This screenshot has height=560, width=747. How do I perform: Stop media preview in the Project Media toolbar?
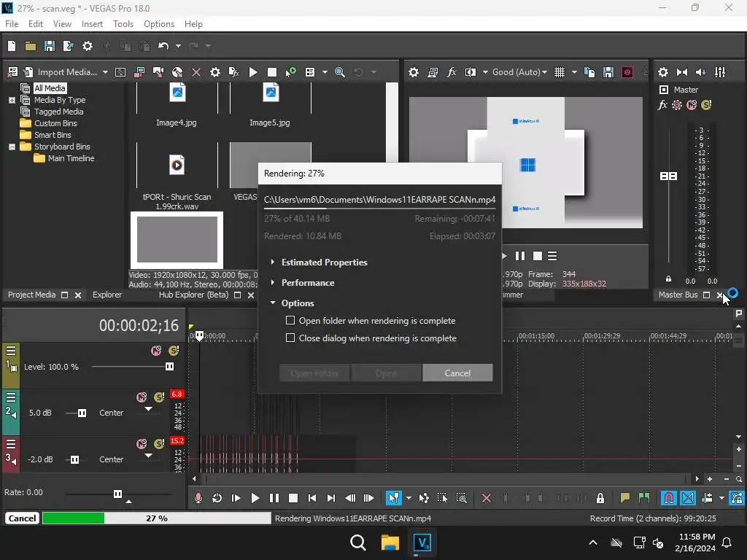point(272,72)
